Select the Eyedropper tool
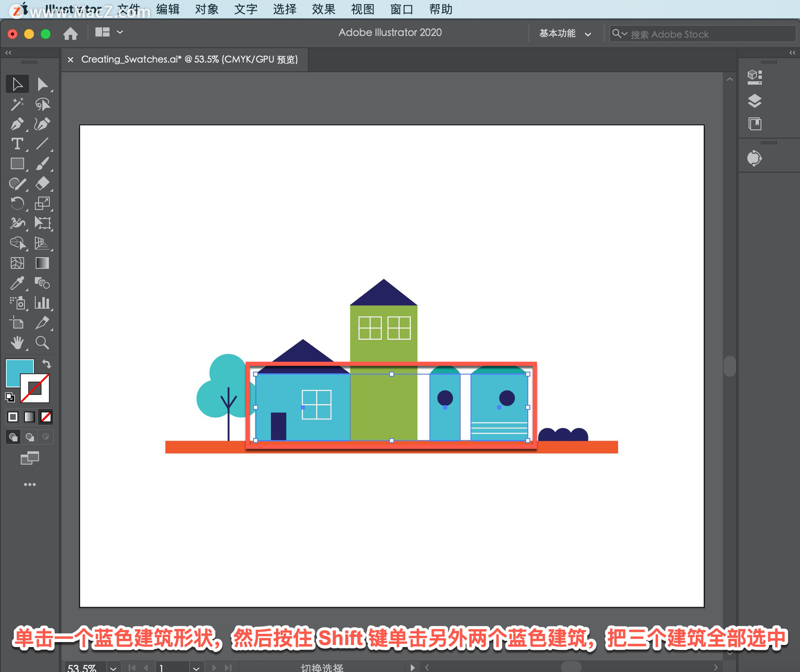This screenshot has height=672, width=800. [x=17, y=283]
